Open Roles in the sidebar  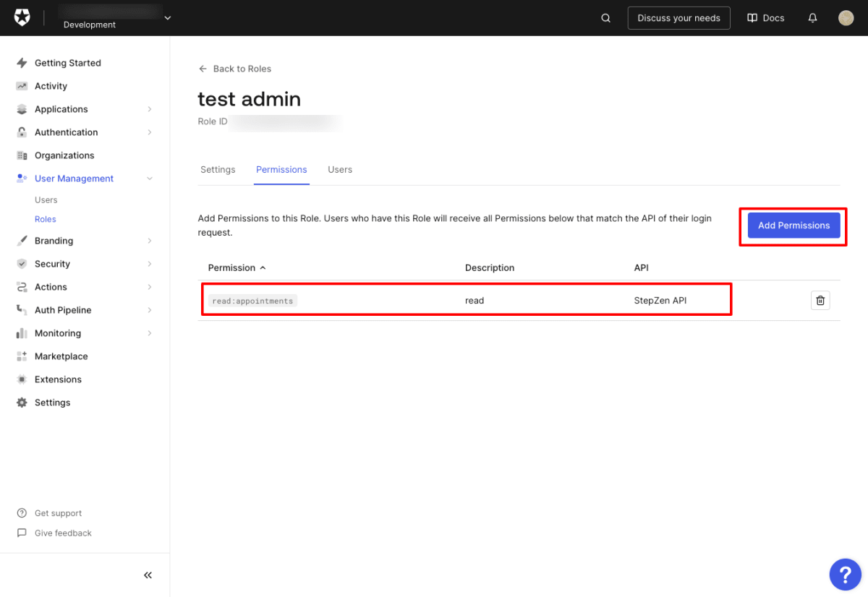(x=46, y=219)
